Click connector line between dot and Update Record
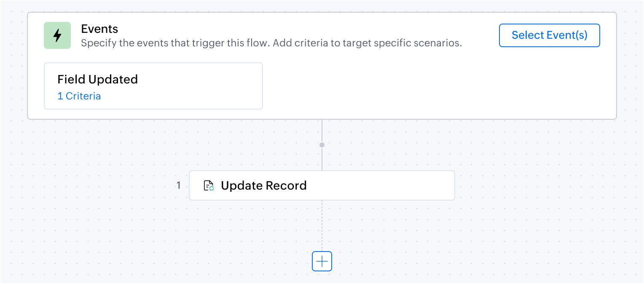The width and height of the screenshot is (644, 284). pyautogui.click(x=322, y=159)
